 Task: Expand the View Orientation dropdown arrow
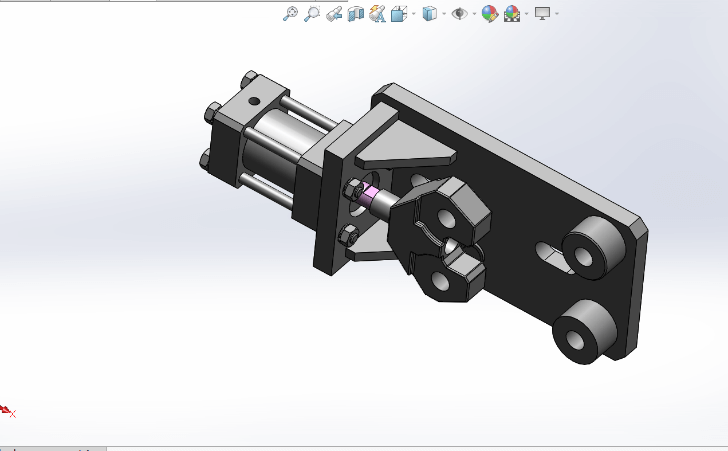412,14
